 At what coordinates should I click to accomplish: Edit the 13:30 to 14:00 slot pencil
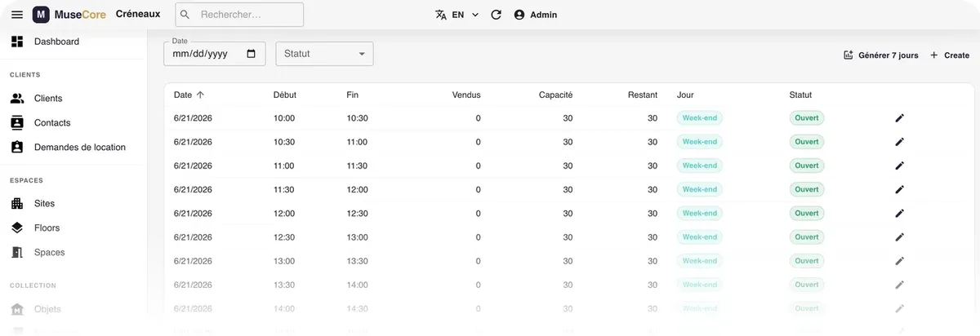pyautogui.click(x=900, y=285)
